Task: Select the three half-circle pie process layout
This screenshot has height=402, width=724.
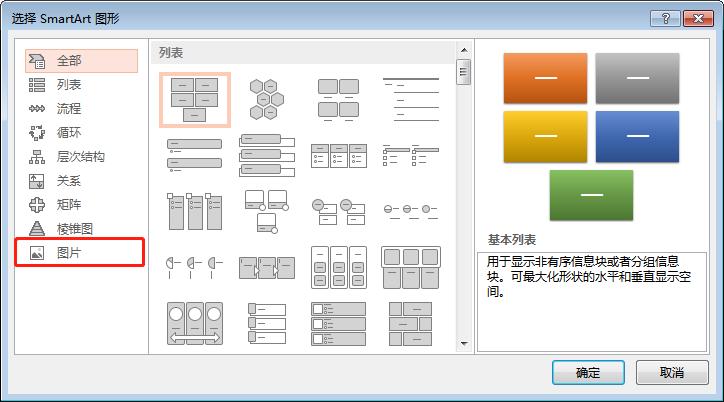Action: tap(194, 268)
